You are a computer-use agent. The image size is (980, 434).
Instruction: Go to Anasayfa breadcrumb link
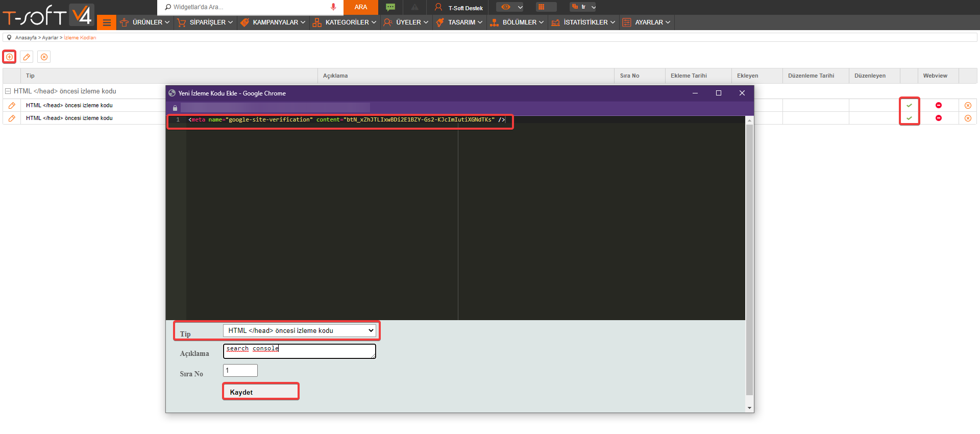pyautogui.click(x=26, y=38)
